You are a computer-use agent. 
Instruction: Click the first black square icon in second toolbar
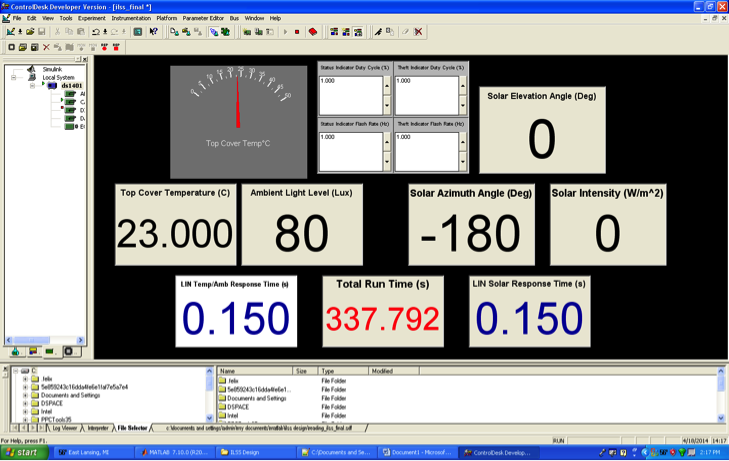point(12,47)
